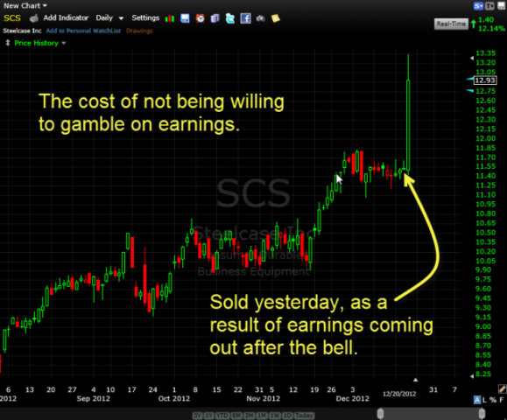Click the Real-Time button

451,24
